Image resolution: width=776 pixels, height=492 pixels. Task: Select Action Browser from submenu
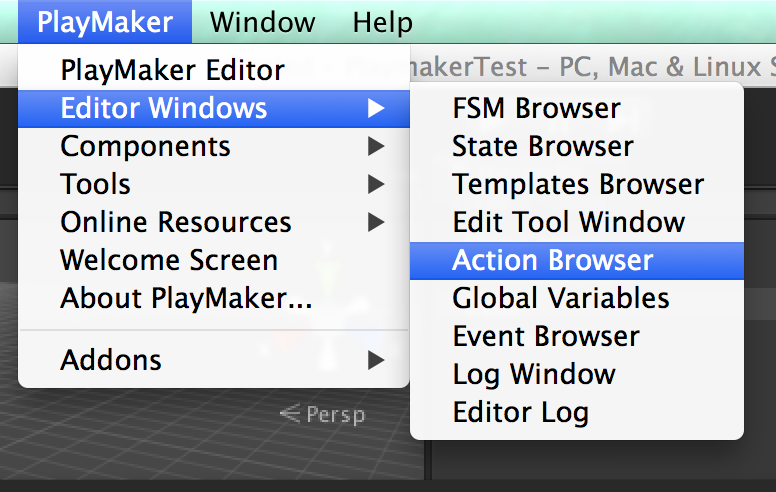pyautogui.click(x=577, y=260)
